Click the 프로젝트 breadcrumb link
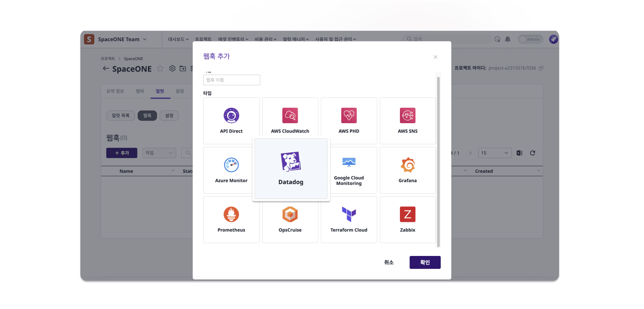This screenshot has height=309, width=644. tap(108, 59)
